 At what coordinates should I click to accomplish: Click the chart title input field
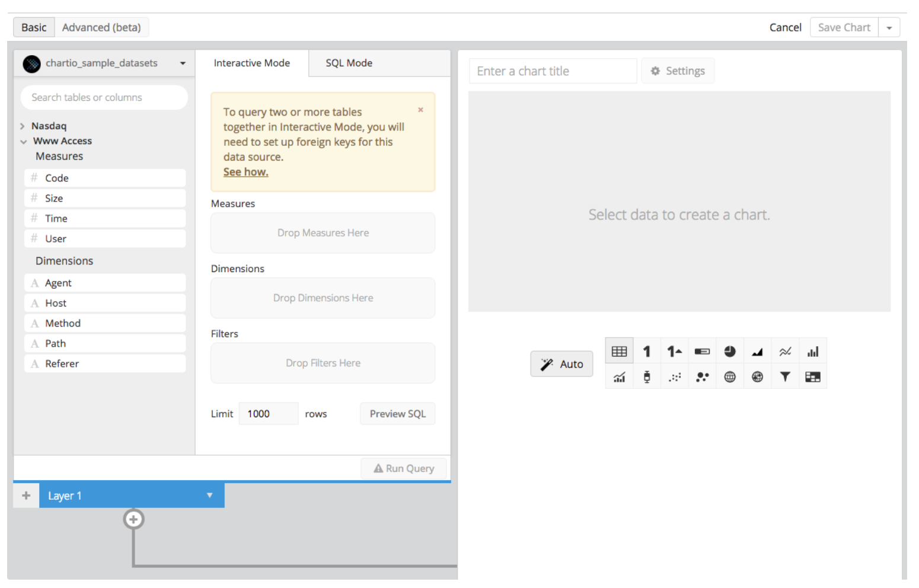click(x=553, y=71)
